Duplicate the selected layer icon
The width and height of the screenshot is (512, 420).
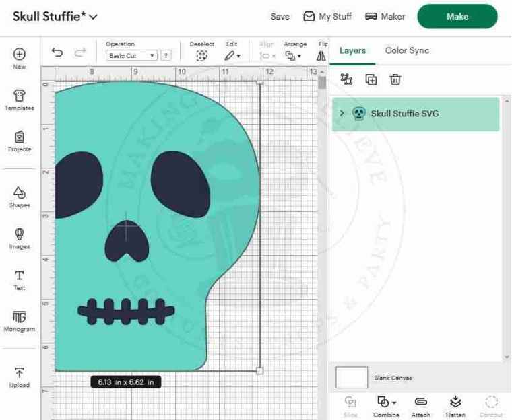click(x=371, y=79)
